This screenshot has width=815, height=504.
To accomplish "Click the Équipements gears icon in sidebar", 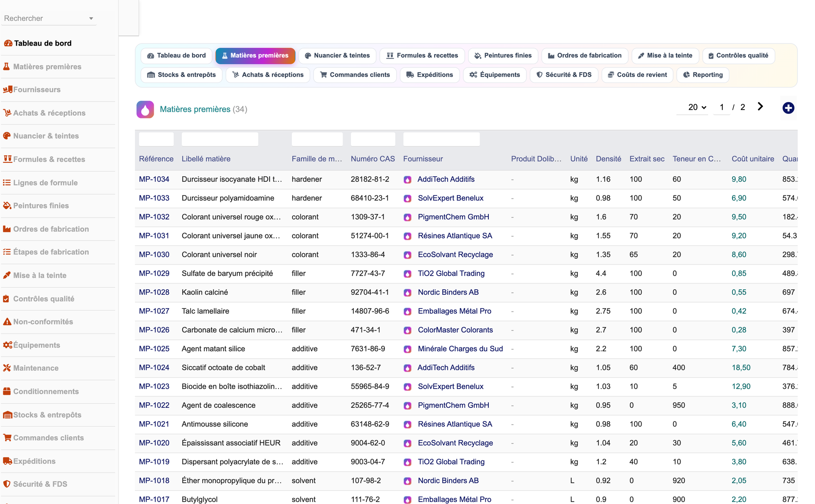I will 8,345.
